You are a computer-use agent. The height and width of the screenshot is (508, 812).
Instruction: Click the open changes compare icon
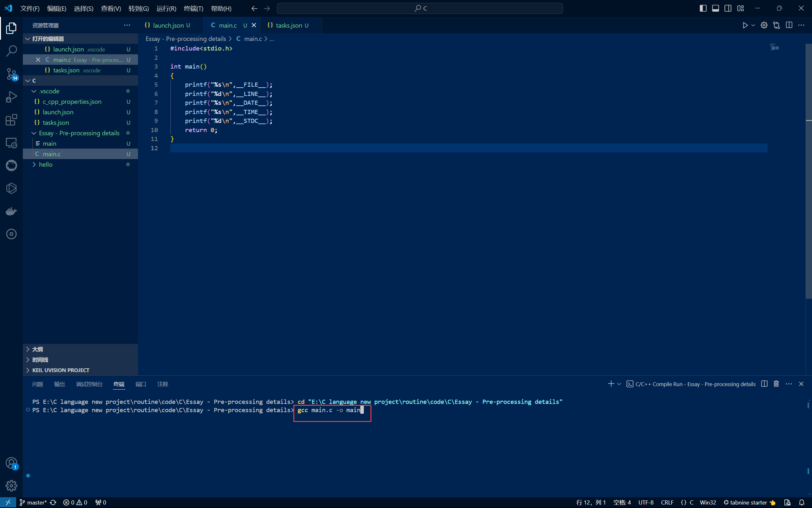776,25
